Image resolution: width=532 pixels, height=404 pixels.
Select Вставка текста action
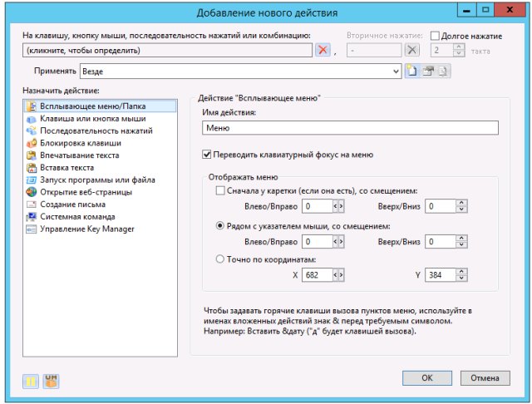pyautogui.click(x=60, y=168)
